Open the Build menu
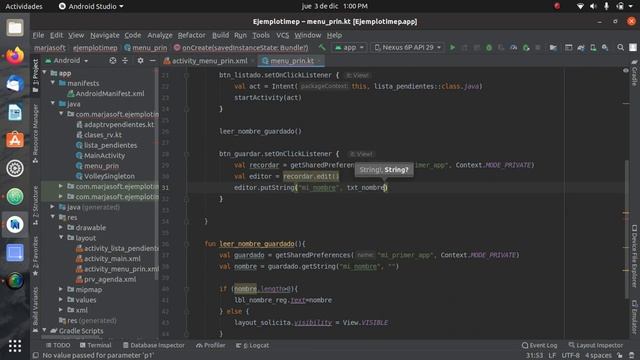Image resolution: width=640 pixels, height=360 pixels. (x=220, y=35)
